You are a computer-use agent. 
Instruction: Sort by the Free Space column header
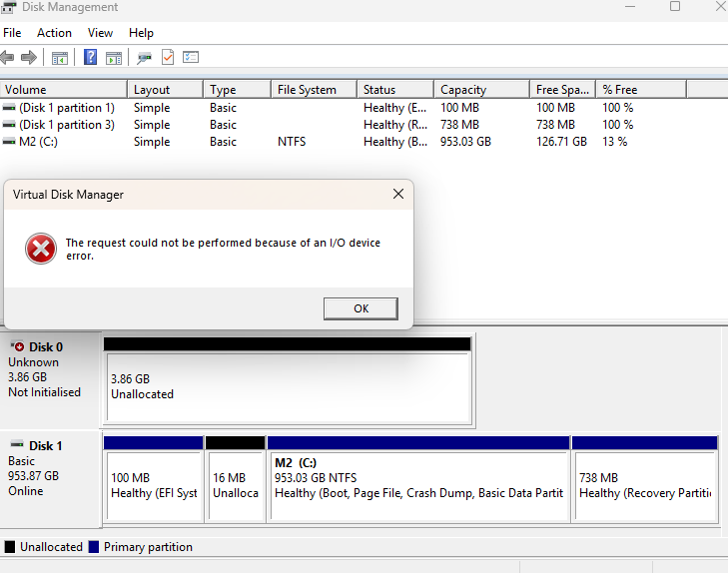click(562, 90)
